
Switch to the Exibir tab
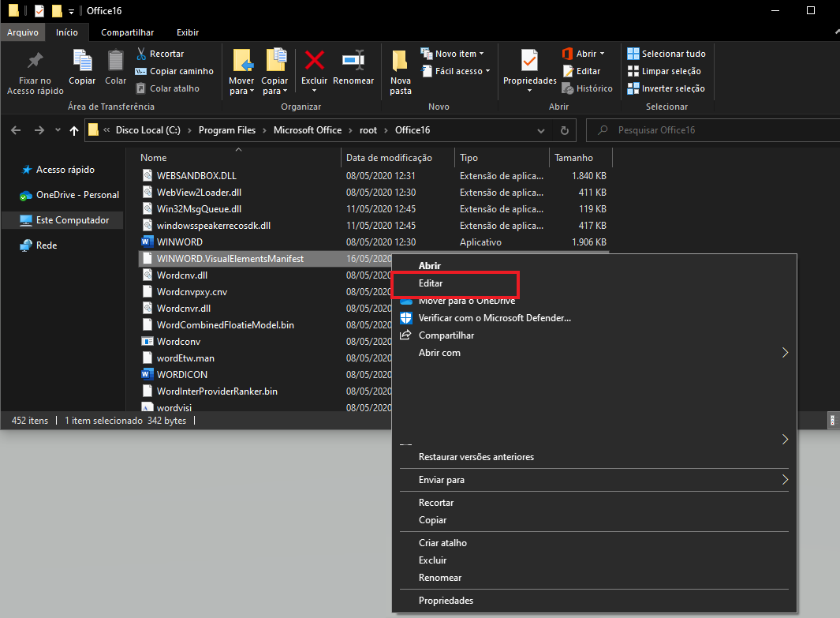pos(188,32)
